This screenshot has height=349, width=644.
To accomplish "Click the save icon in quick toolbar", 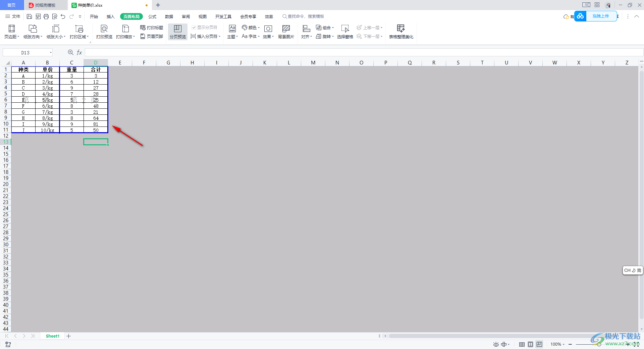I will 29,16.
